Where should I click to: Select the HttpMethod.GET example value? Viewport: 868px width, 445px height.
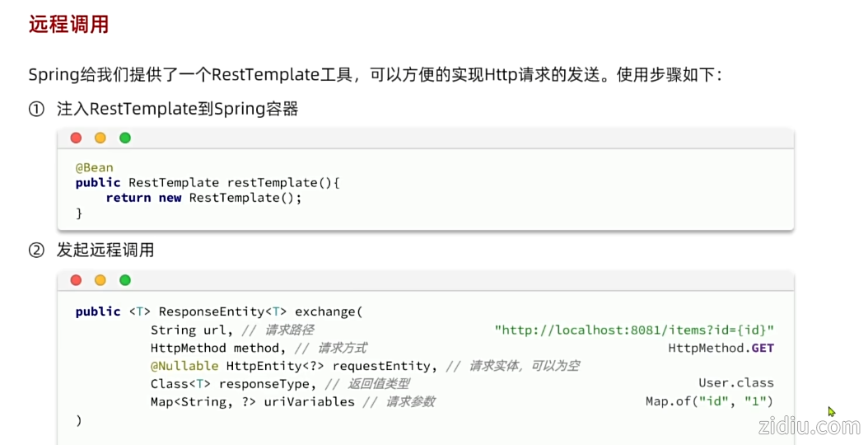coord(721,348)
